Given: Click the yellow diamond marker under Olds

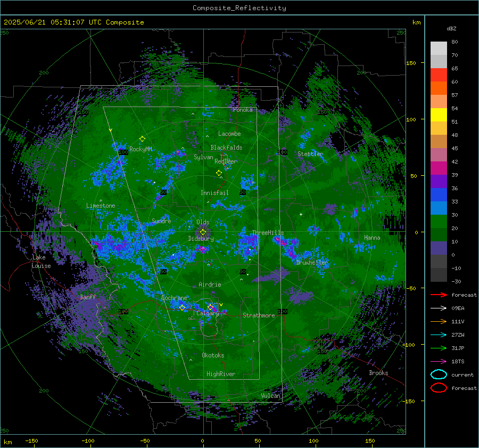Looking at the screenshot, I should pyautogui.click(x=203, y=232).
